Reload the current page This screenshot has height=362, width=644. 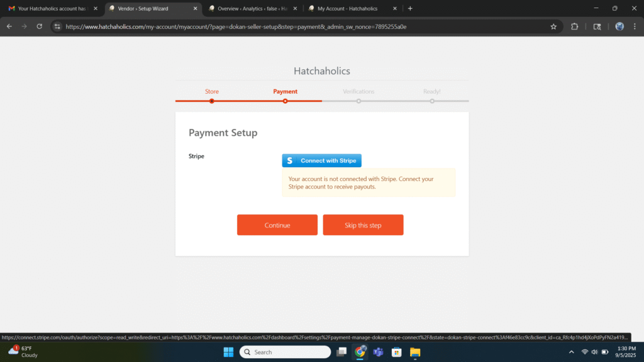coord(40,26)
